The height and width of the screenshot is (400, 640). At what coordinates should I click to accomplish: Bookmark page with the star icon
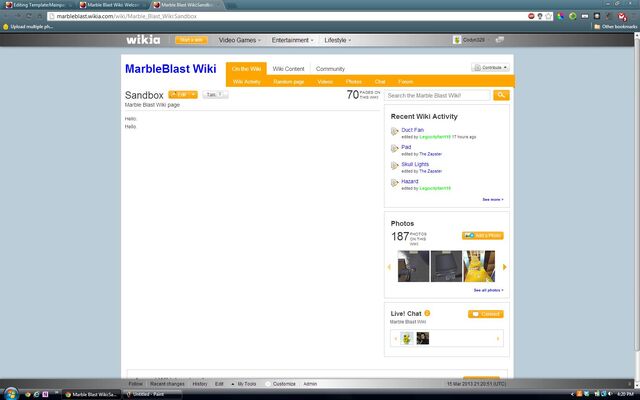[549, 16]
